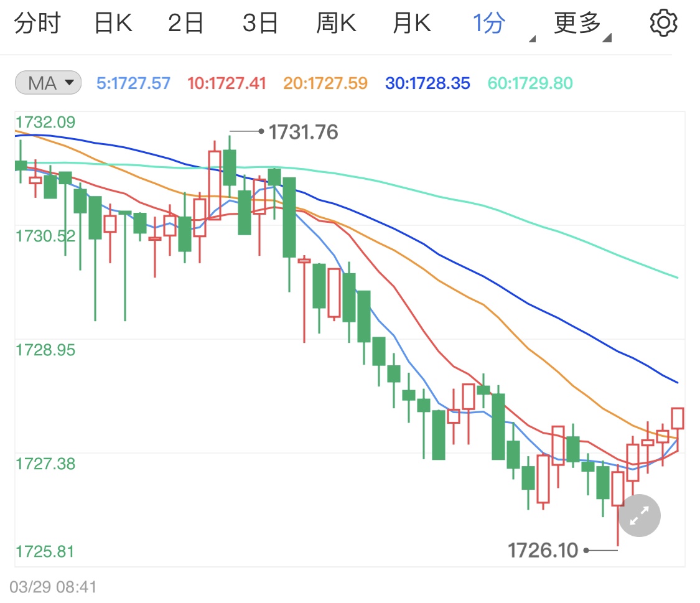Click the 1732.09 axis label

click(x=45, y=122)
